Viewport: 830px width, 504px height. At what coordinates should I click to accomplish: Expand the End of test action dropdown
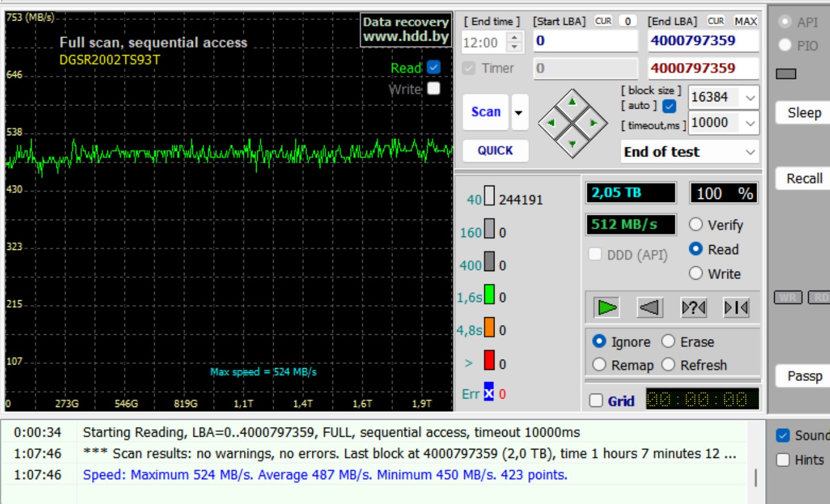751,152
